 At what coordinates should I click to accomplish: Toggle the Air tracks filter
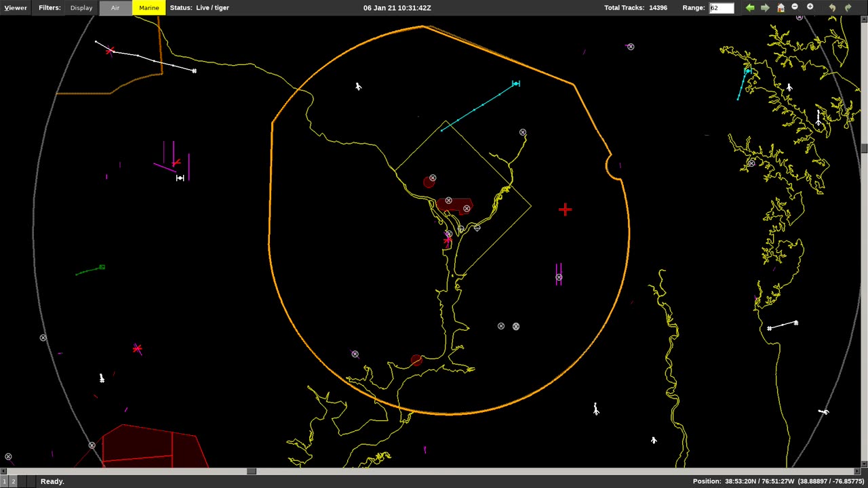coord(115,8)
